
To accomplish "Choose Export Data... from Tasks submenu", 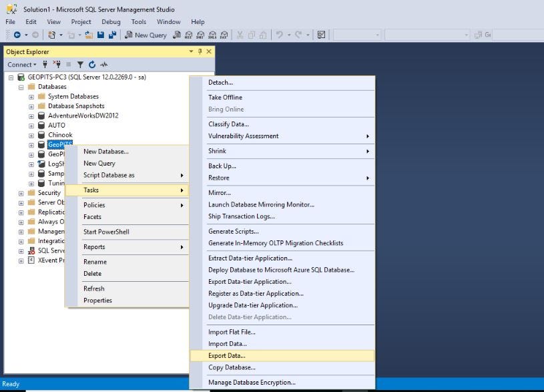I will point(282,355).
